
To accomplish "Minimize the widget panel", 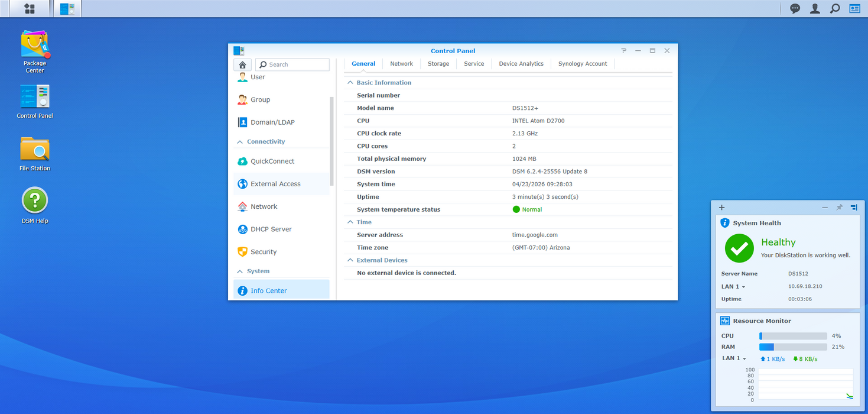I will pyautogui.click(x=825, y=207).
